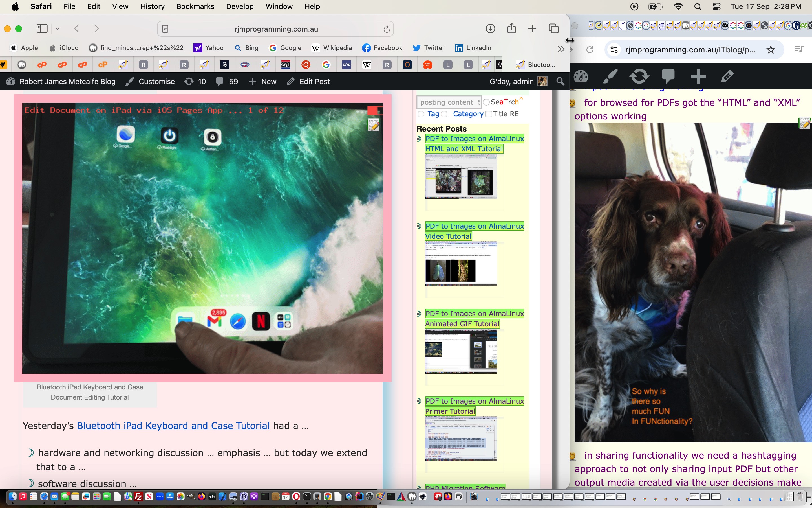Open a new Safari tab

click(x=532, y=29)
